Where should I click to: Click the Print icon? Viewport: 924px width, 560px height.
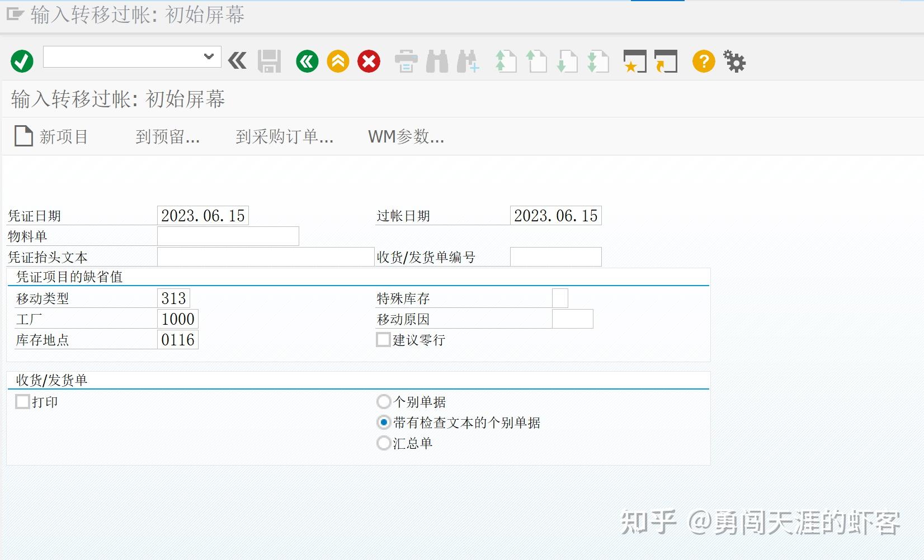[407, 61]
